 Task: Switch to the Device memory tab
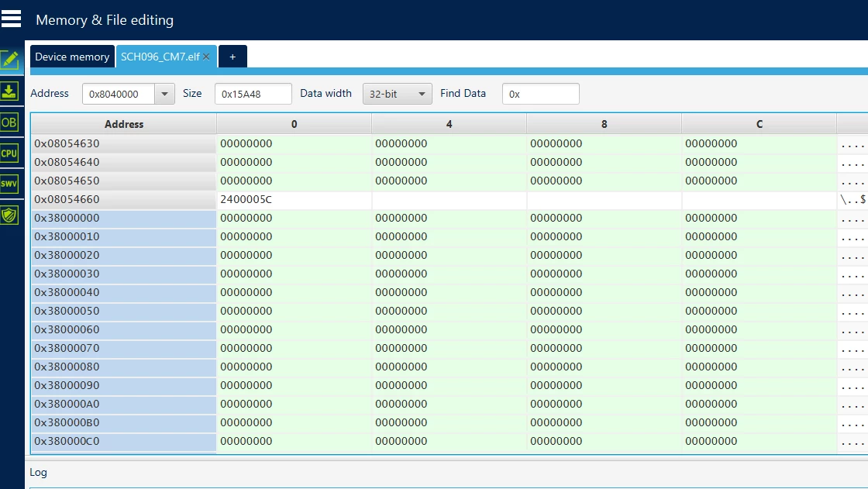coord(72,57)
